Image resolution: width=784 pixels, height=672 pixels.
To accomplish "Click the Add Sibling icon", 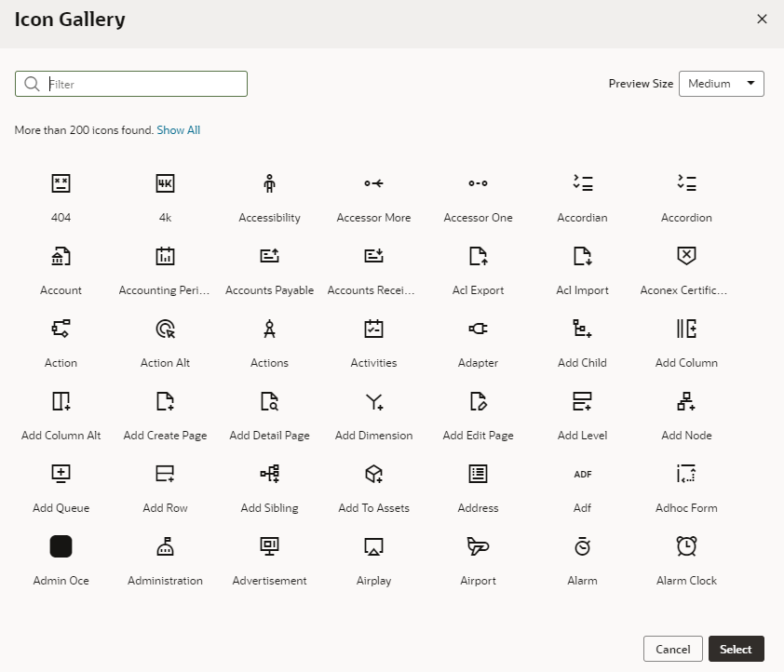I will point(269,474).
